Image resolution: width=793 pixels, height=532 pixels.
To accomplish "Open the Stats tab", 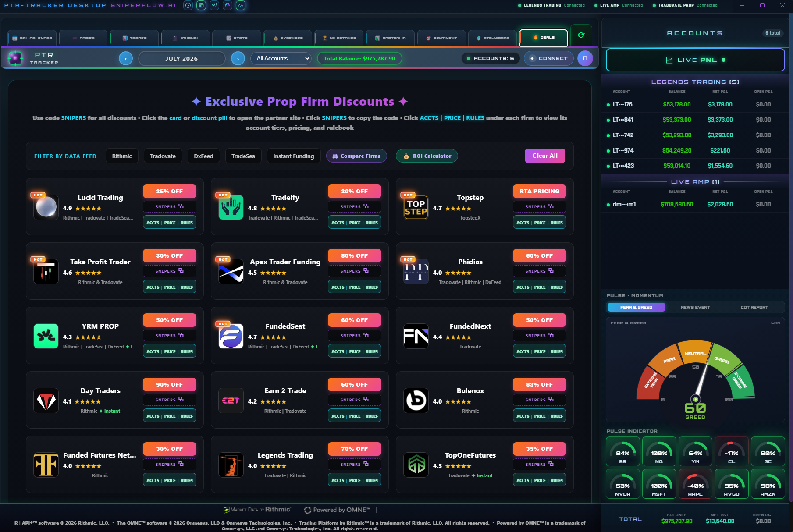I will (237, 38).
